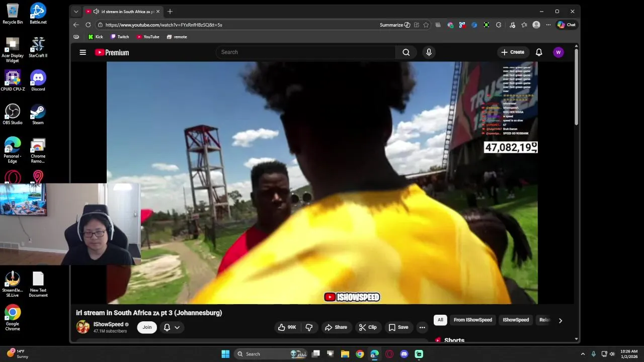Click the taskbar Search box
This screenshot has height=362, width=644.
click(271, 354)
